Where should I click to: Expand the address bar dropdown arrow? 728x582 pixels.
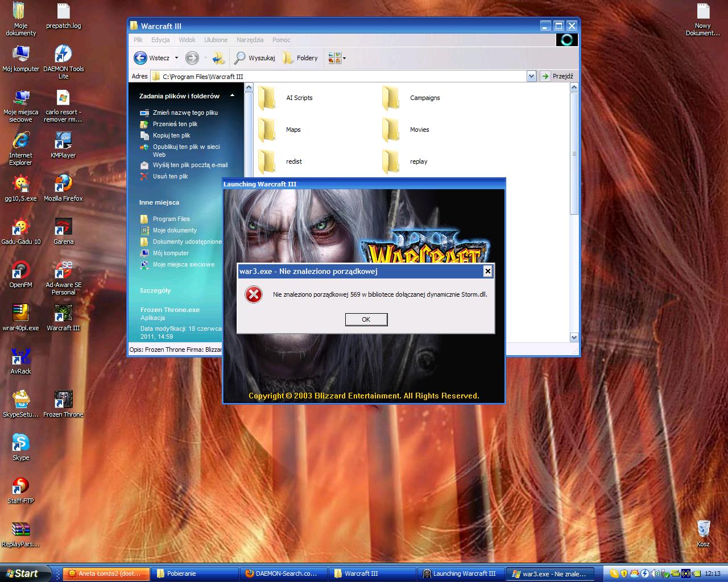[x=531, y=76]
